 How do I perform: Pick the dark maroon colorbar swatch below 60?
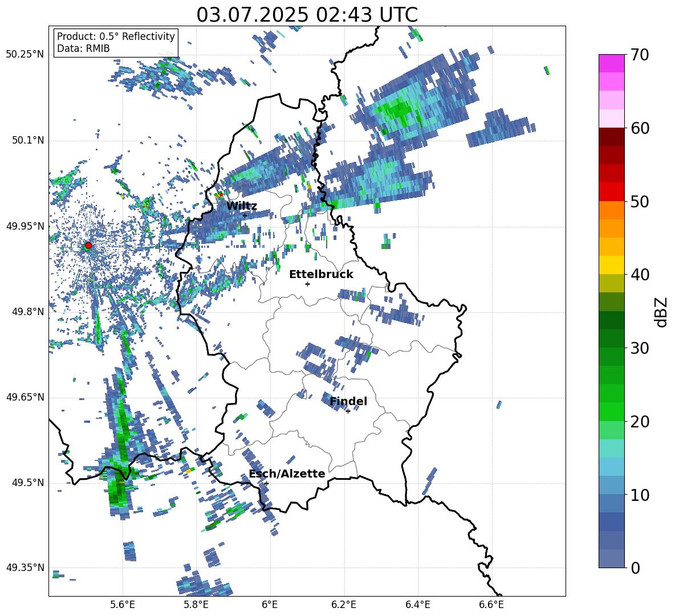click(x=611, y=137)
